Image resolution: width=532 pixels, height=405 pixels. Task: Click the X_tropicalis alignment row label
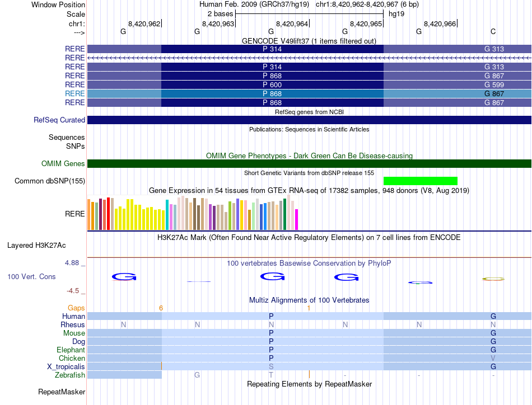click(66, 367)
